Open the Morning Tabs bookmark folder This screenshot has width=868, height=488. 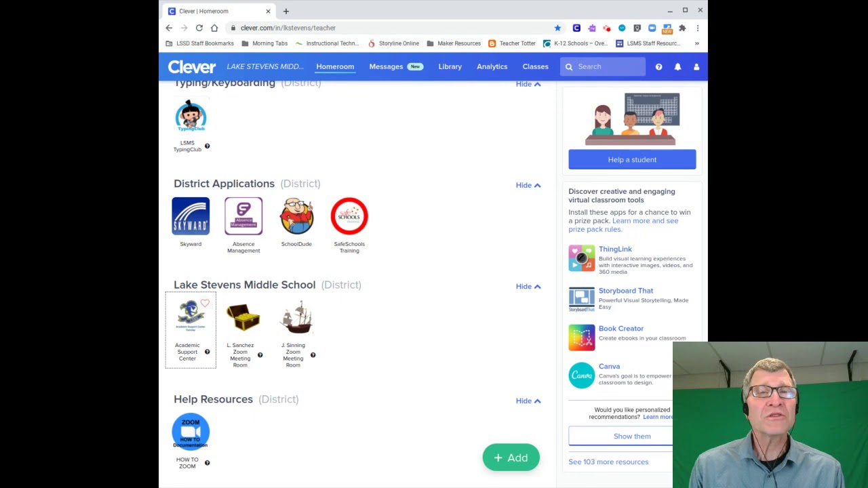pos(264,43)
